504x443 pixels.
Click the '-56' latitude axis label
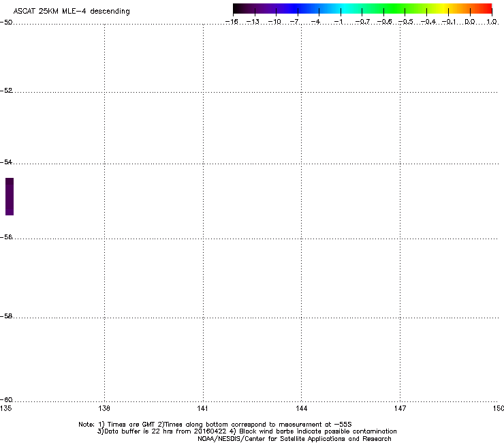[6, 236]
